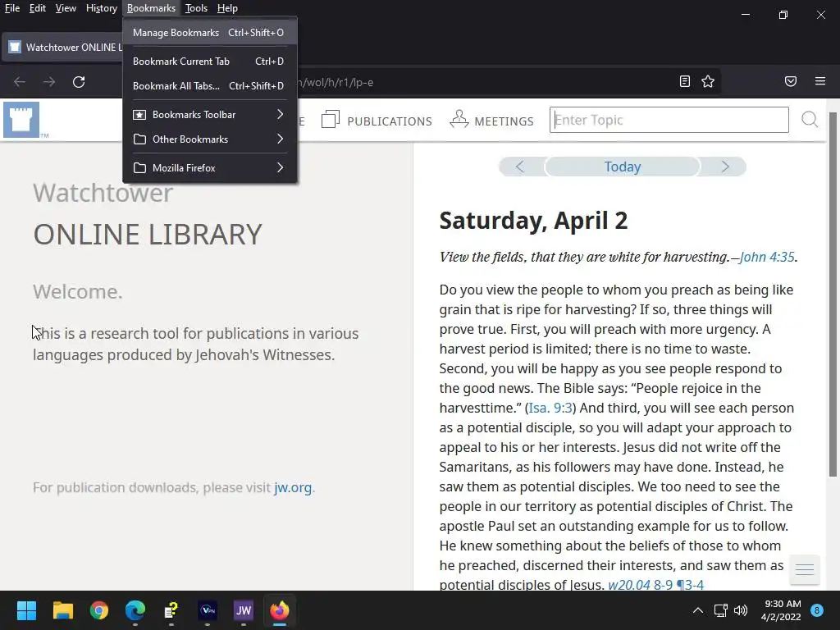
Task: Select Bookmark All Tabs
Action: coord(210,85)
